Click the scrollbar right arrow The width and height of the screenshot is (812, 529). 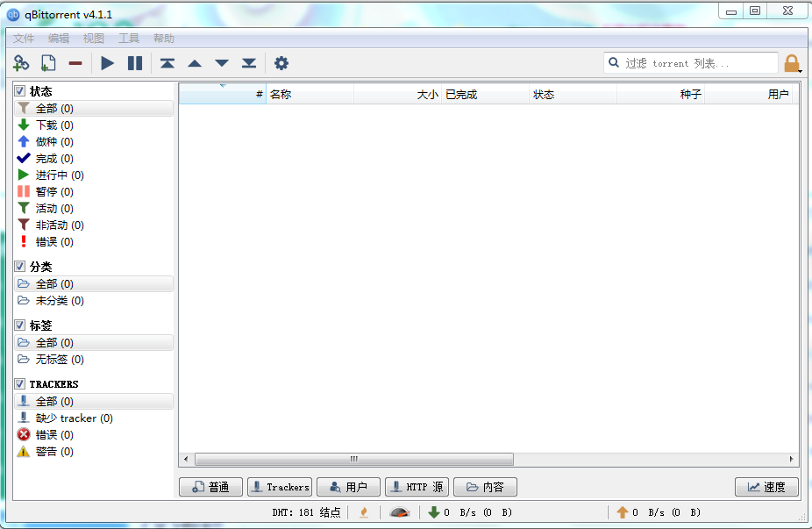click(x=791, y=459)
